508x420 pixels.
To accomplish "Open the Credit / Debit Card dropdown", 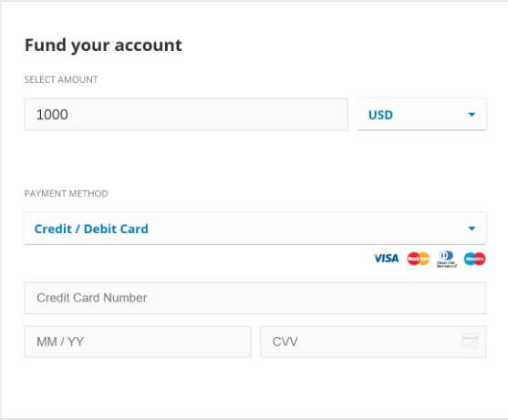I will coord(255,229).
